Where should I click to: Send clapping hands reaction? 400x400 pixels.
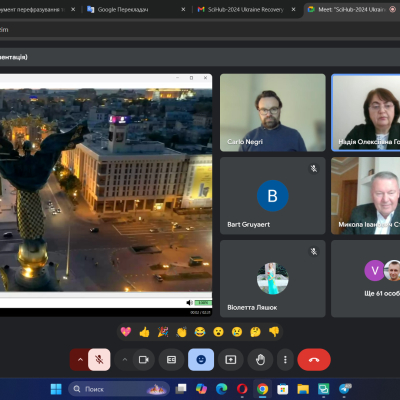pyautogui.click(x=181, y=332)
